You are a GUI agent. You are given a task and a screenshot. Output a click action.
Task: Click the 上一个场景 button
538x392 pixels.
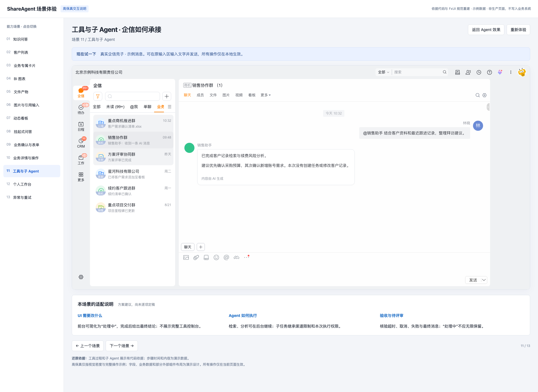tap(88, 346)
